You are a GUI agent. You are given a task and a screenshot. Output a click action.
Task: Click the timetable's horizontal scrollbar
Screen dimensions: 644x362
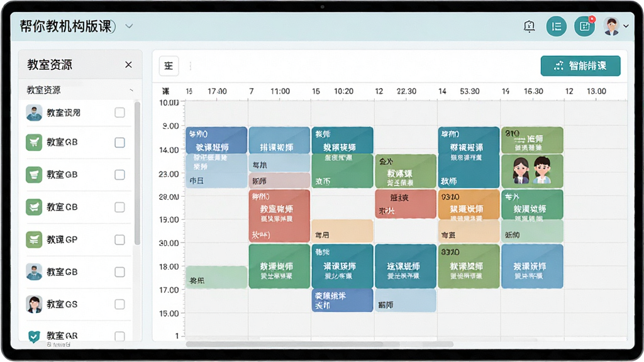[319, 344]
